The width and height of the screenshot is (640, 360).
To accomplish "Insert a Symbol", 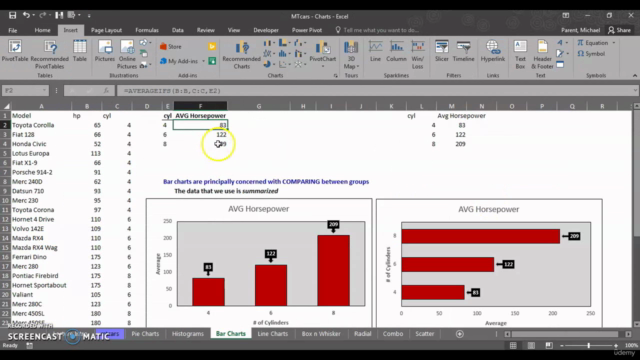I will tap(591, 54).
